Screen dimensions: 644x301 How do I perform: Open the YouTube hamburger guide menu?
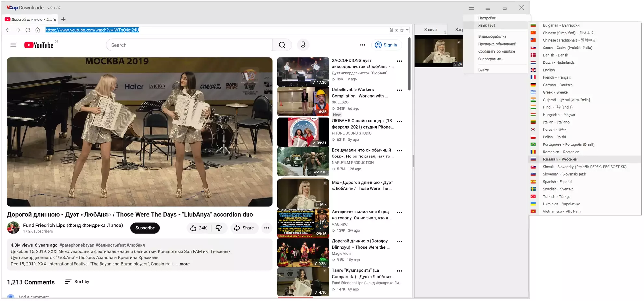13,45
